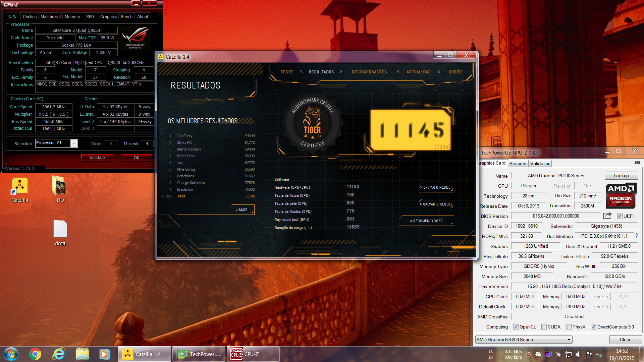Click the OneDrive cloud tray icon
The width and height of the screenshot is (644, 362).
(538, 354)
